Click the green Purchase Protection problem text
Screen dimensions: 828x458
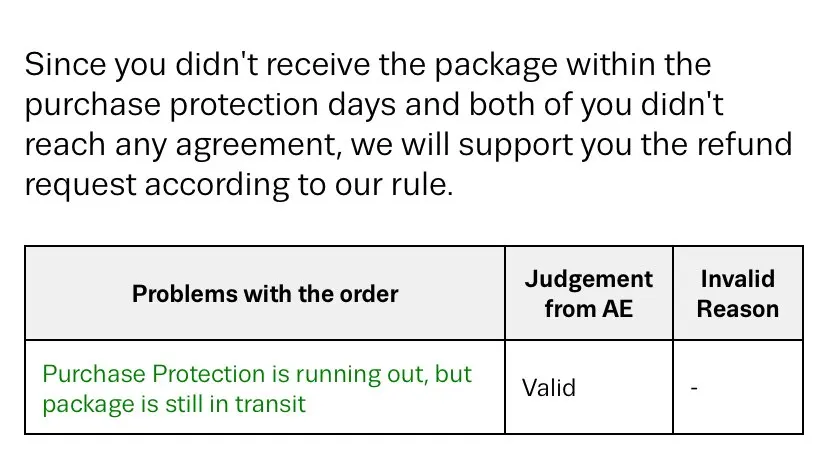coord(257,389)
